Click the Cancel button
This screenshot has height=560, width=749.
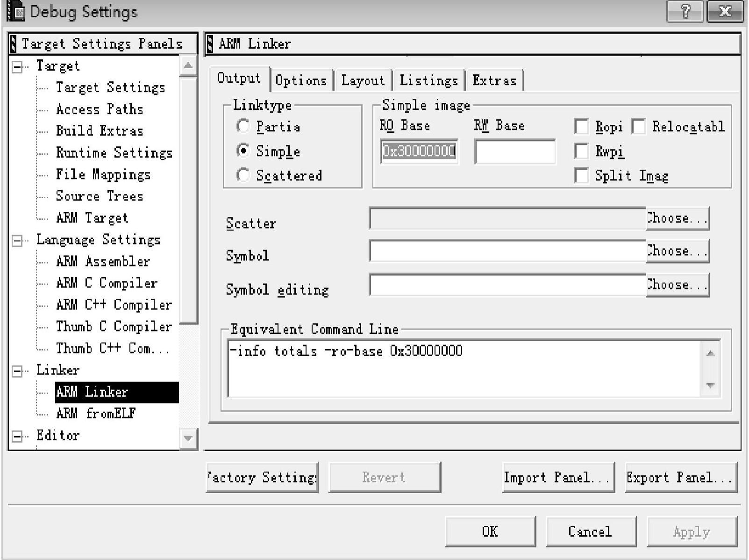coord(591,531)
